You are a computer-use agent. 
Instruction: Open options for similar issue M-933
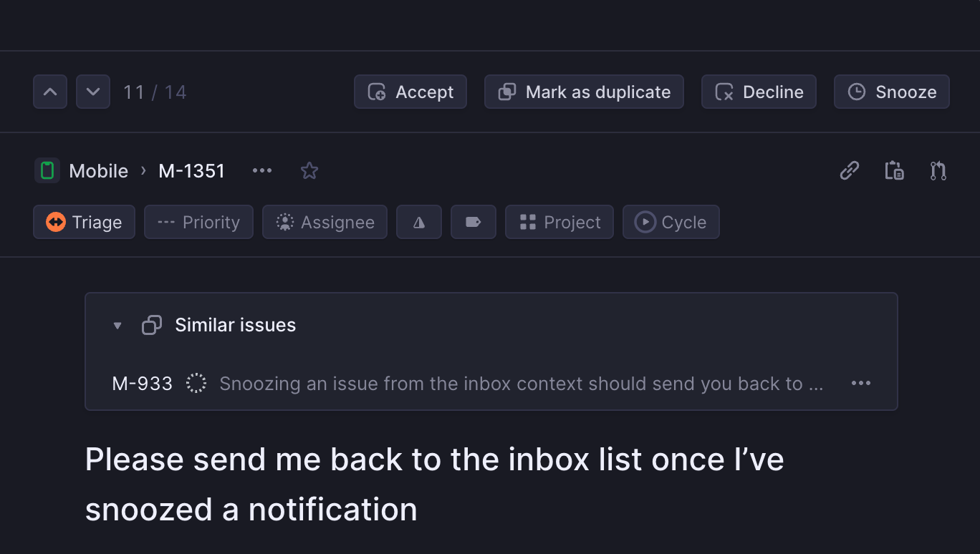tap(860, 383)
